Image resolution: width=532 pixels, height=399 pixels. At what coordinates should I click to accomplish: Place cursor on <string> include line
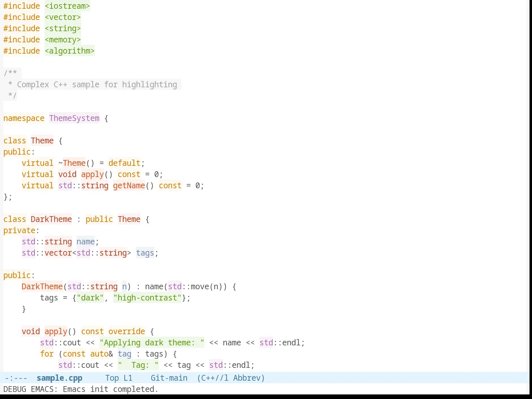pyautogui.click(x=63, y=28)
